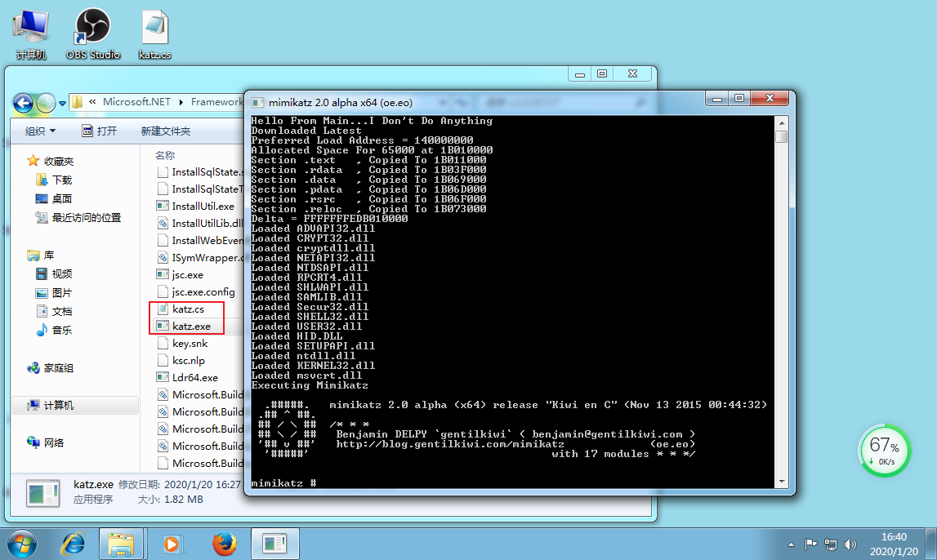This screenshot has height=560, width=937.
Task: Go forward with Explorer's forward arrow
Action: coord(46,104)
